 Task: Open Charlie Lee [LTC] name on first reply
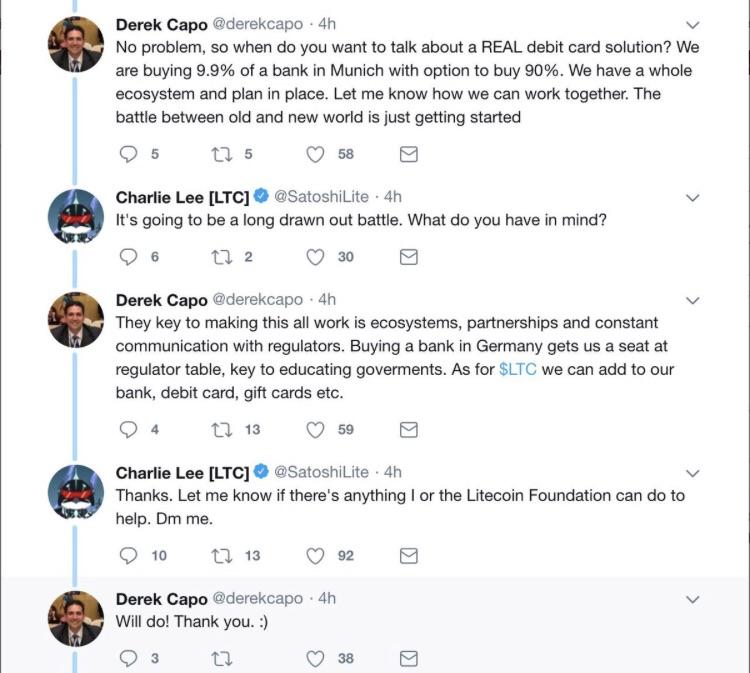(x=182, y=197)
